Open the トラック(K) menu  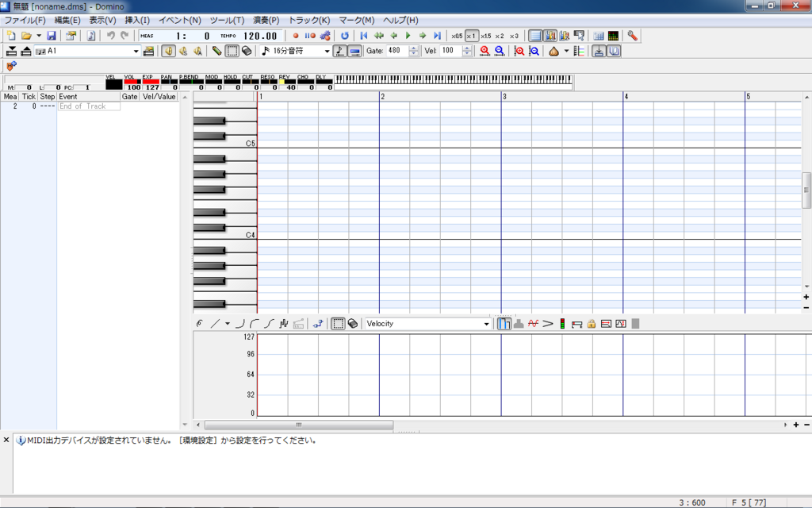tap(309, 20)
